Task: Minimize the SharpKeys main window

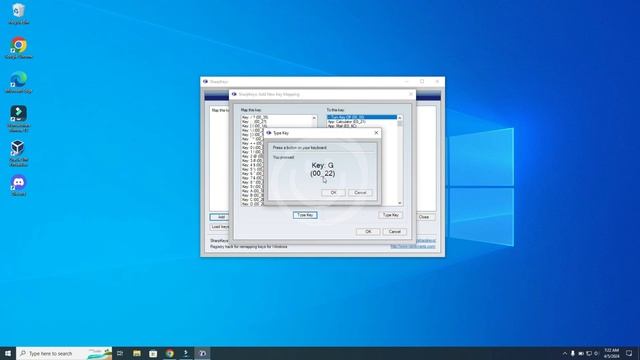Action: click(407, 82)
